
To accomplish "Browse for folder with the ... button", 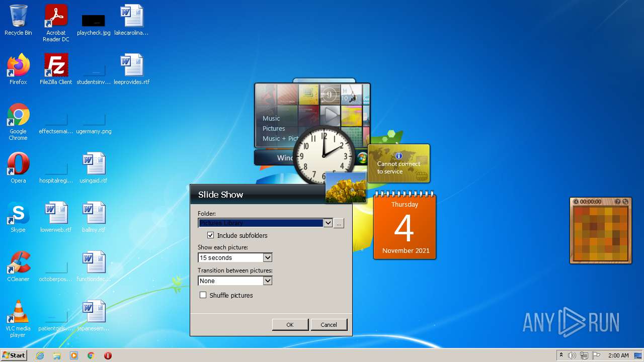I will 339,223.
